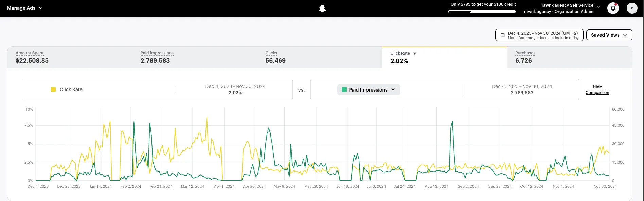Click the 2,789,583 impressions value in the tab
This screenshot has width=644, height=201.
155,61
